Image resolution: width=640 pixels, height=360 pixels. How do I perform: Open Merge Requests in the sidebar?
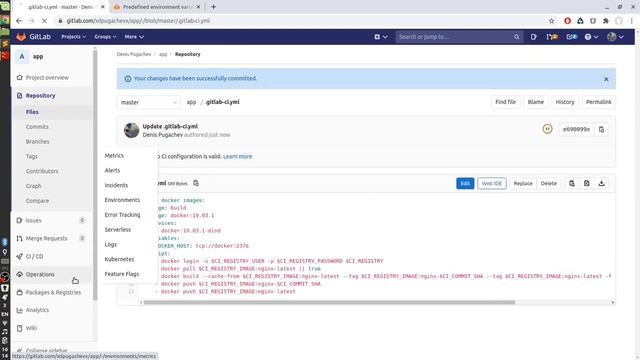[47, 238]
